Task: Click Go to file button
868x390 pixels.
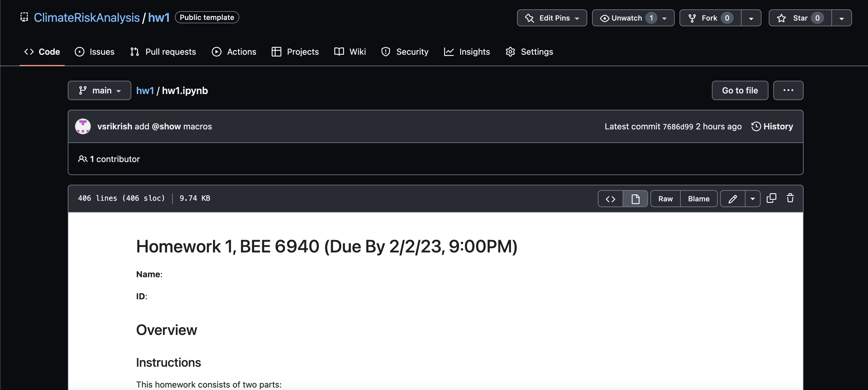Action: 740,90
